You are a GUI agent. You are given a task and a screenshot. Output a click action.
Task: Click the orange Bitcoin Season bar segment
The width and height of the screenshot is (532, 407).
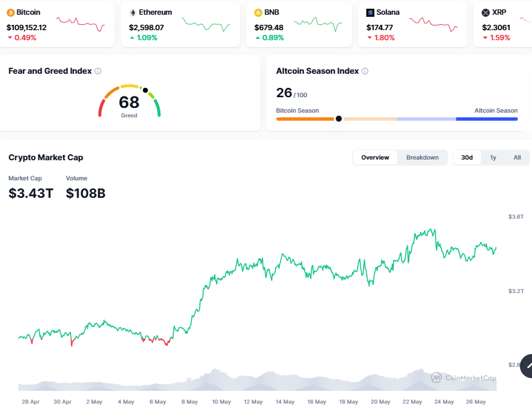click(x=305, y=119)
